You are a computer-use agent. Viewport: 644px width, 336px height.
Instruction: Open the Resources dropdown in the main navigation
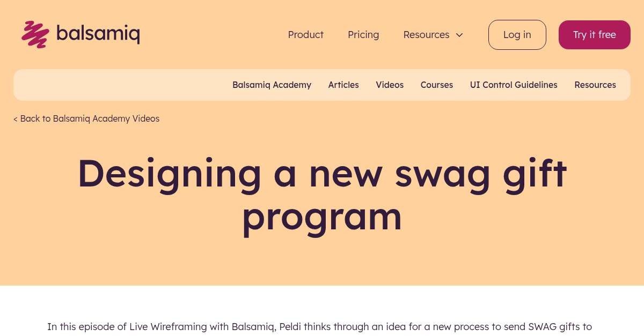(x=426, y=34)
